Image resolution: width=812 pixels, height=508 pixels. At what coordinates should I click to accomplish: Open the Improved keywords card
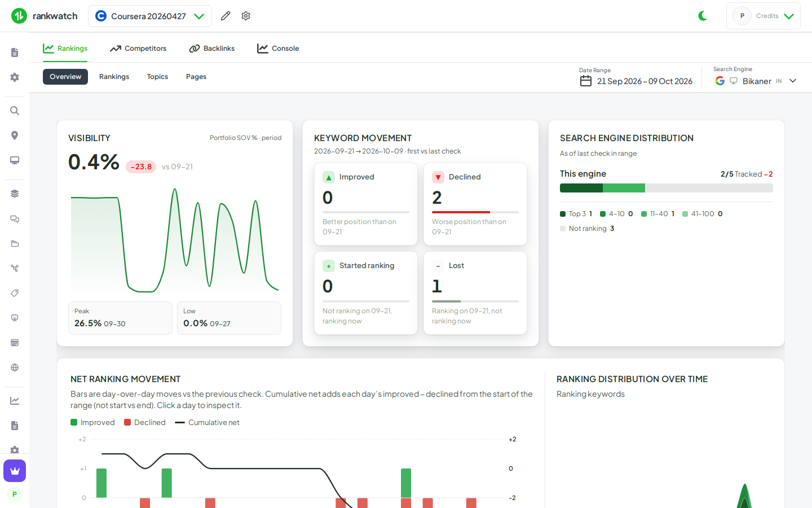366,204
